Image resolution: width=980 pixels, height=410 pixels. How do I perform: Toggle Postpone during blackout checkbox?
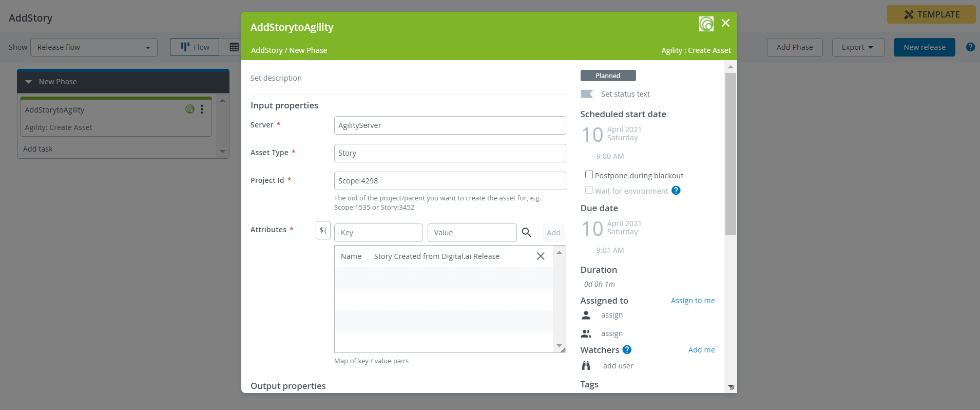589,175
